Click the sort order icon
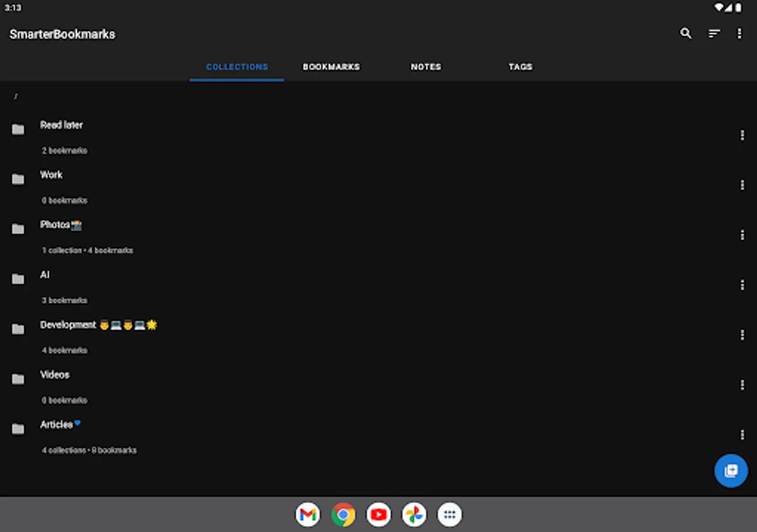The image size is (757, 532). coord(714,34)
